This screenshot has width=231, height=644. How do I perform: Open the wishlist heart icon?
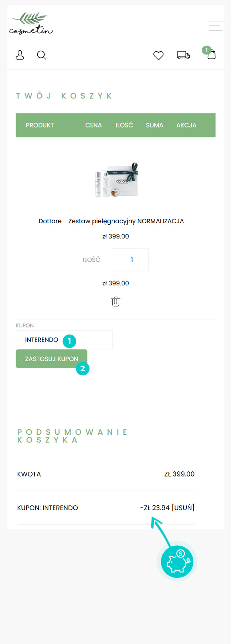click(159, 55)
